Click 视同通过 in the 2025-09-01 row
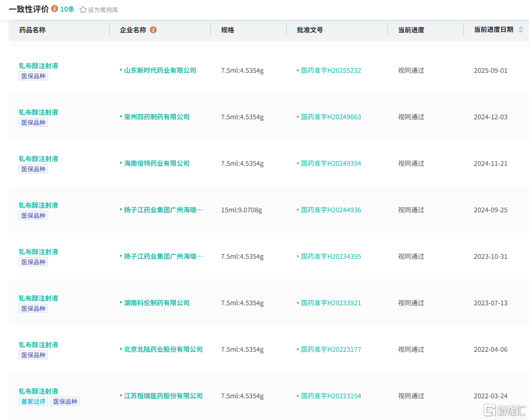Viewport: 529px width, 420px height. pyautogui.click(x=411, y=70)
